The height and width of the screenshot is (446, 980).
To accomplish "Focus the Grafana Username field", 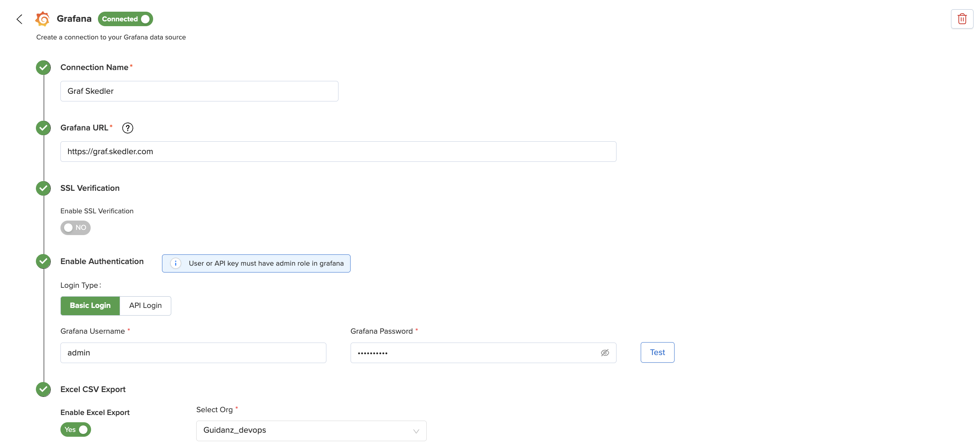I will (x=193, y=353).
